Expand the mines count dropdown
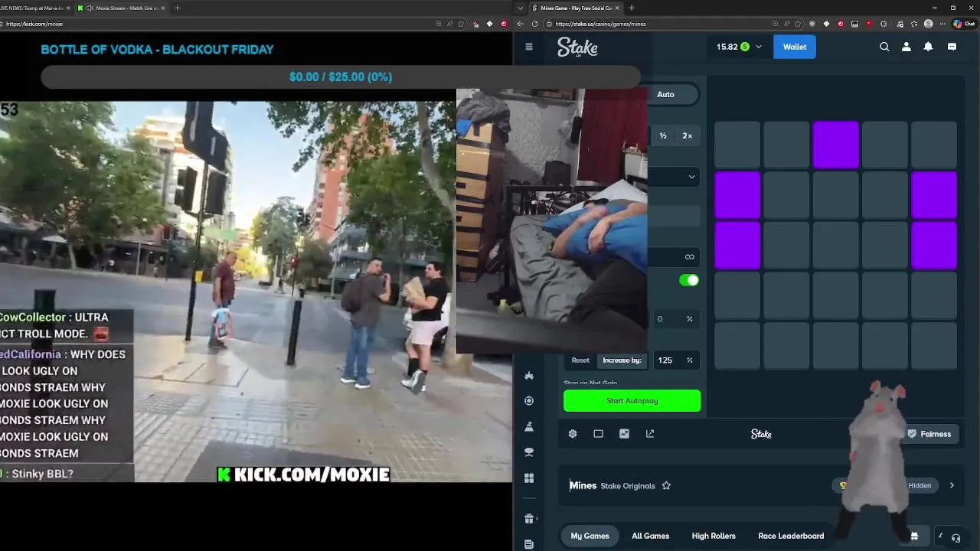Image resolution: width=980 pixels, height=551 pixels. [691, 177]
